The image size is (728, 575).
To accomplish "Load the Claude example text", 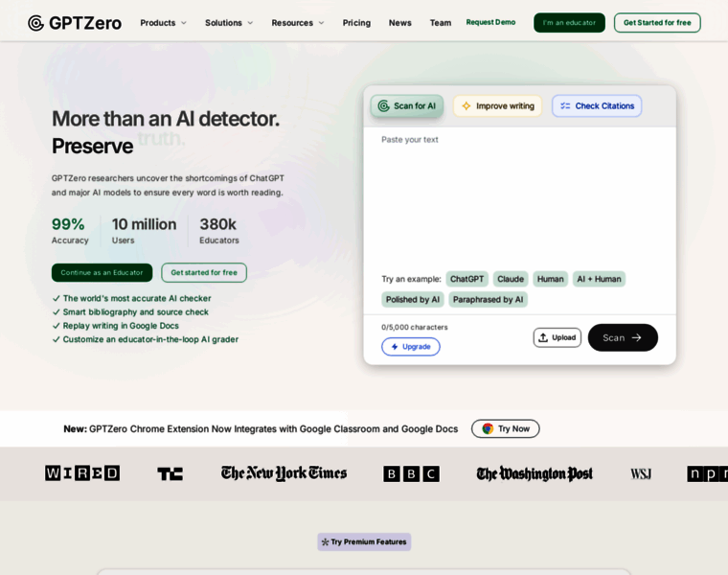I will pyautogui.click(x=511, y=279).
